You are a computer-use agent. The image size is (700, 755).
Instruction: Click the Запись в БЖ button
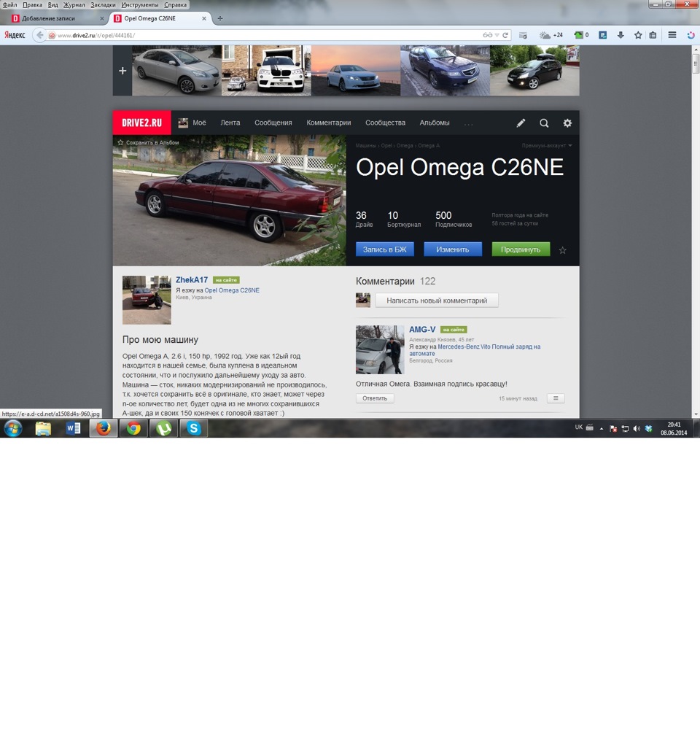click(x=385, y=249)
